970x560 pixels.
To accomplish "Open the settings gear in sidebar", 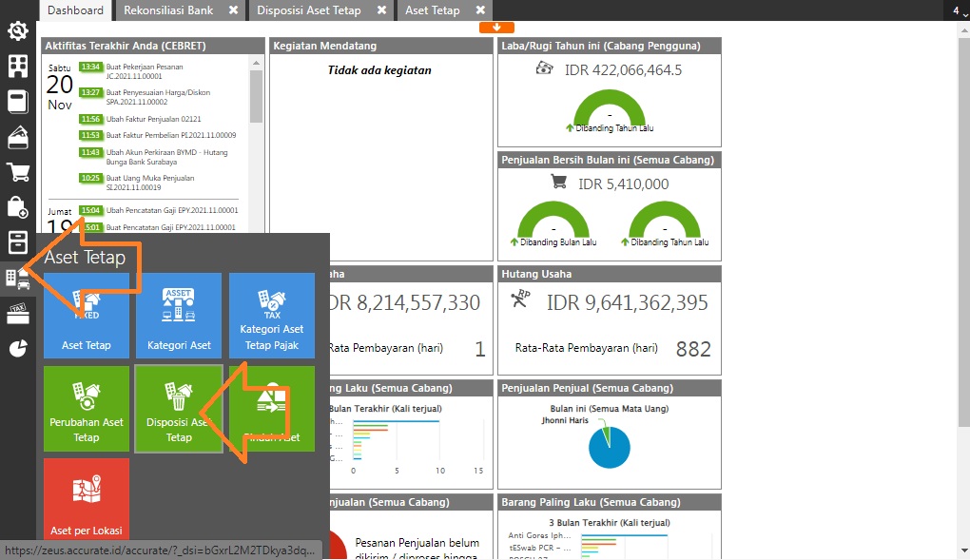I will pyautogui.click(x=17, y=31).
